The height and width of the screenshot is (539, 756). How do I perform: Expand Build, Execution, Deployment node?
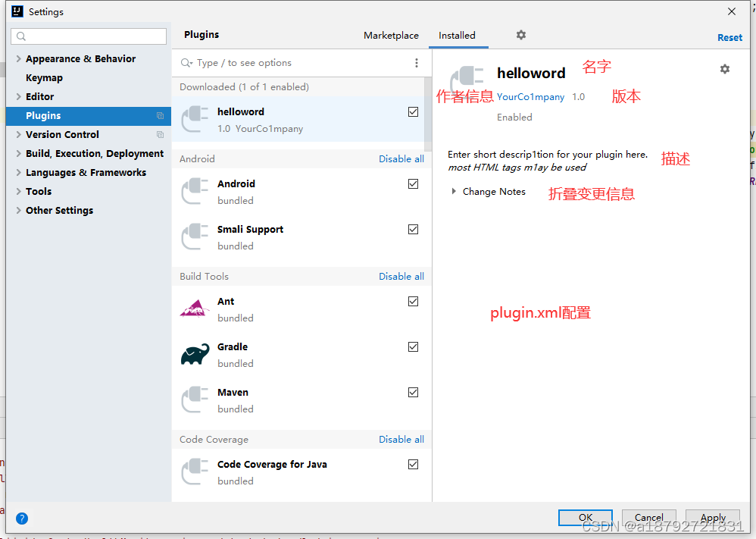click(18, 153)
